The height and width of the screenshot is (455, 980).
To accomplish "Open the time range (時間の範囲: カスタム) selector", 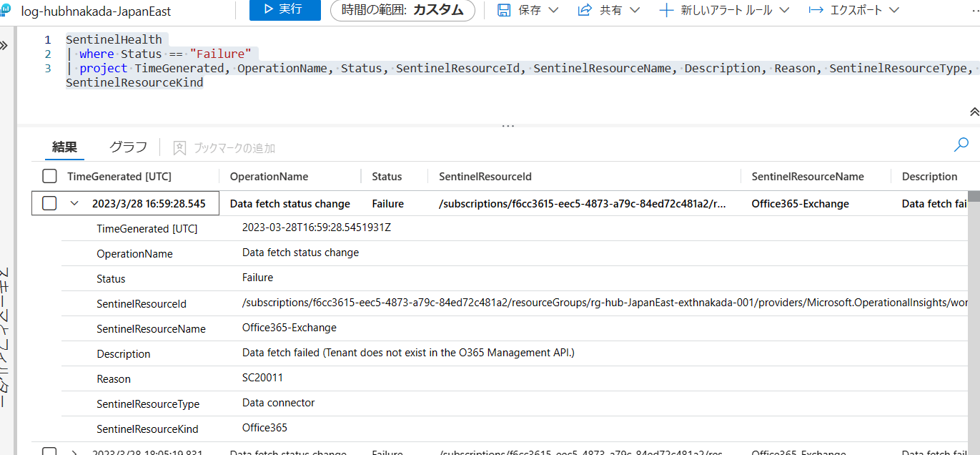I will click(402, 10).
